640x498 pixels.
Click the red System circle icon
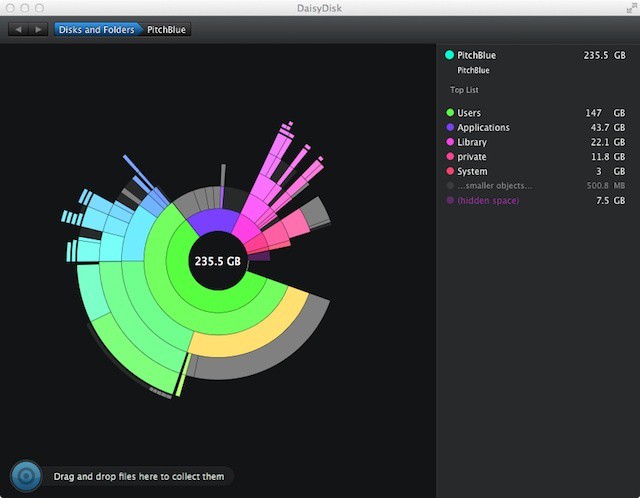[x=450, y=172]
